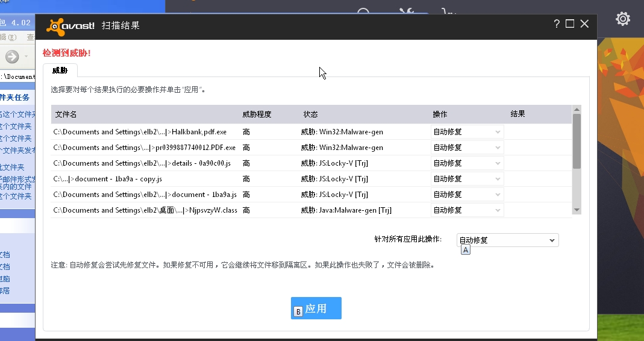The width and height of the screenshot is (644, 341).
Task: Click the 状态 column header
Action: click(x=310, y=114)
